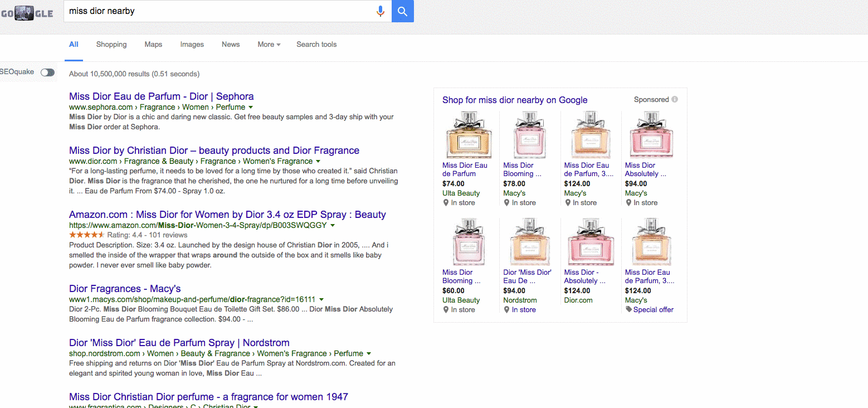Click the $60.00 Ulta Beauty Blooming perfume image
Image resolution: width=868 pixels, height=408 pixels.
click(469, 242)
